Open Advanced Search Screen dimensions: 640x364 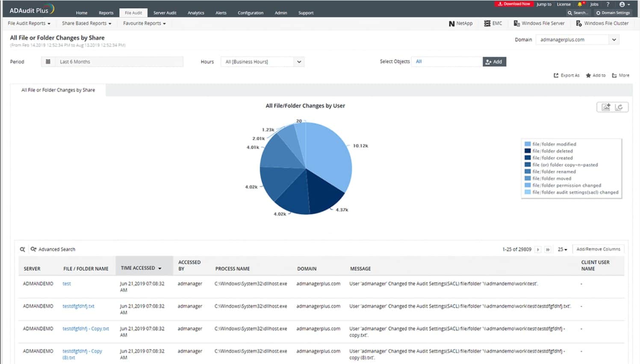point(53,249)
